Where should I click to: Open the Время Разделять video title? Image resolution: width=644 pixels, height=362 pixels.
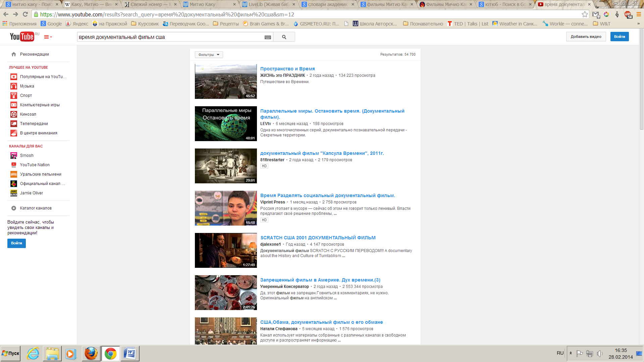tap(328, 195)
